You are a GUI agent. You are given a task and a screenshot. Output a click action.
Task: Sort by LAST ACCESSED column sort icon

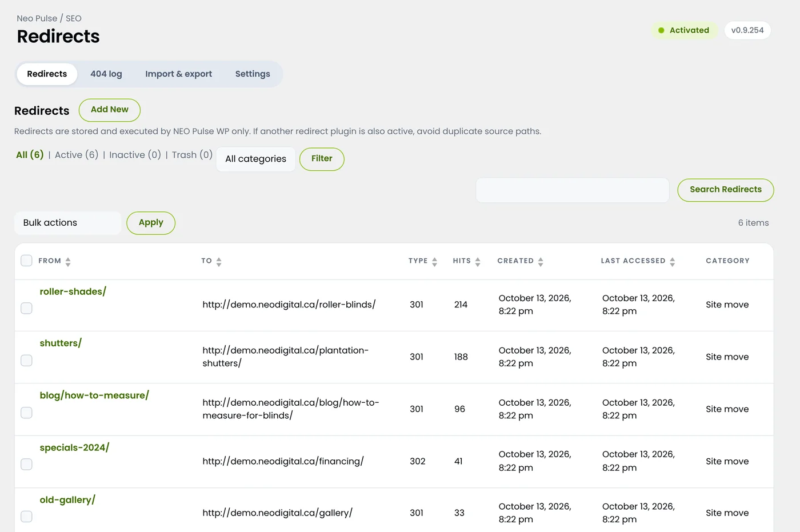[x=672, y=262]
